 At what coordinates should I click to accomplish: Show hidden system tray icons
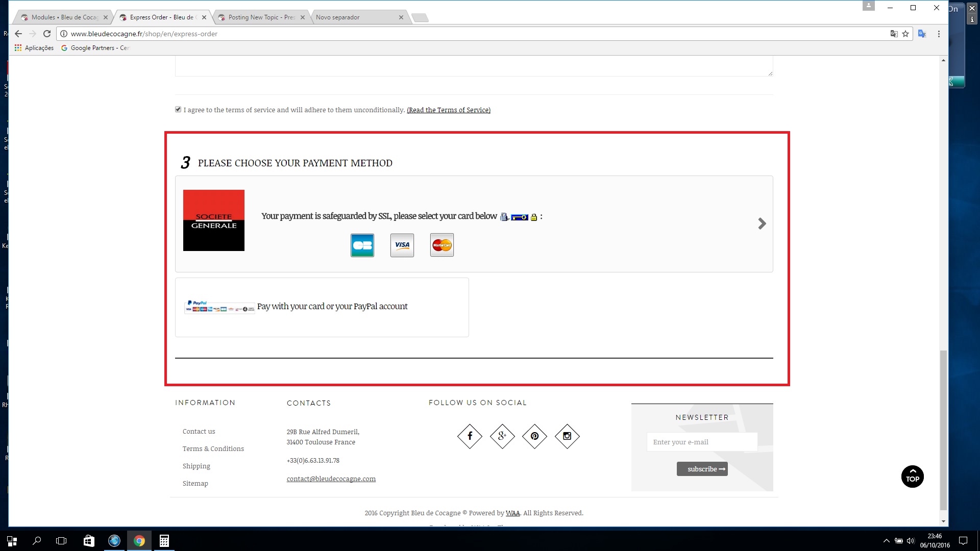click(886, 541)
